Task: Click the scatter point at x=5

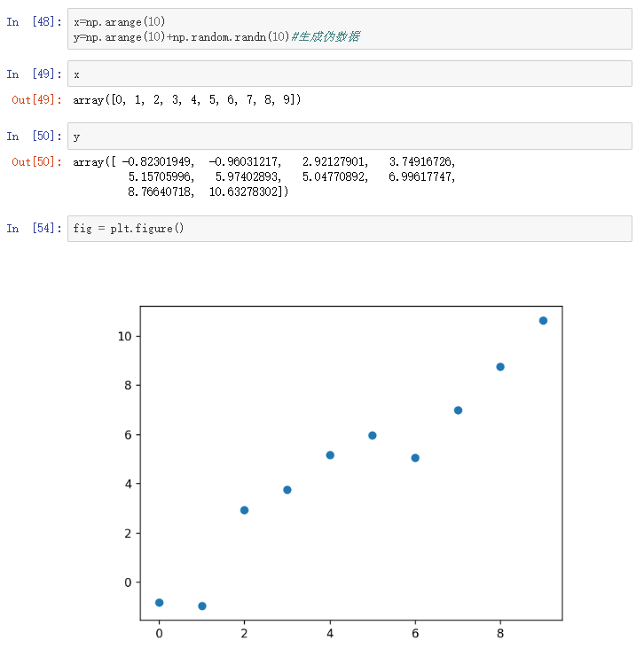Action: 373,435
